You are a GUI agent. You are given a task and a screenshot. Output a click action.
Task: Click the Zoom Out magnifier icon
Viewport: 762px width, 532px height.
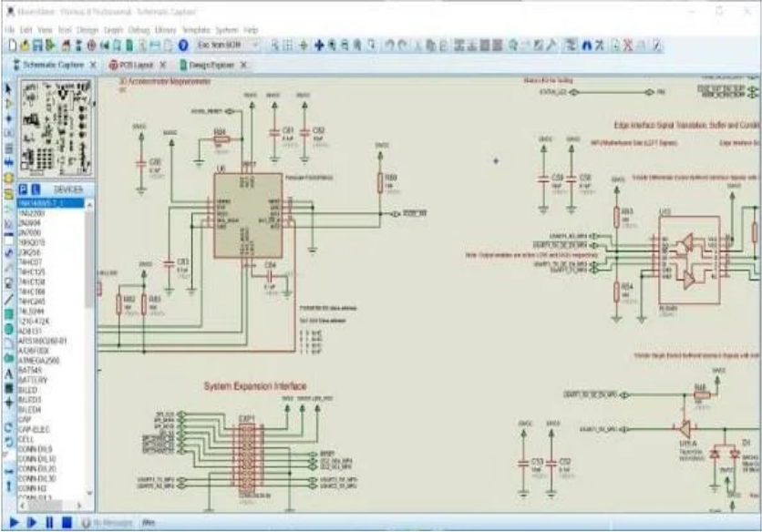345,46
